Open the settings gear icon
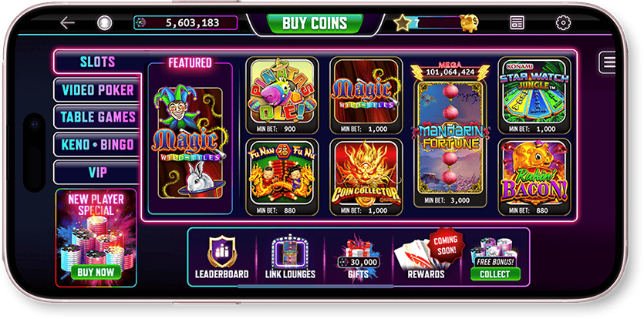The width and height of the screenshot is (644, 319). [563, 22]
